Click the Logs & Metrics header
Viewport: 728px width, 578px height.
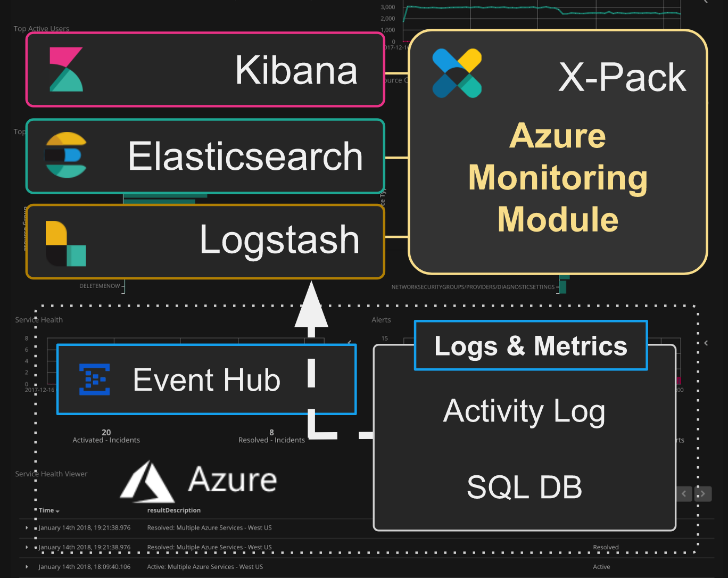pos(531,345)
